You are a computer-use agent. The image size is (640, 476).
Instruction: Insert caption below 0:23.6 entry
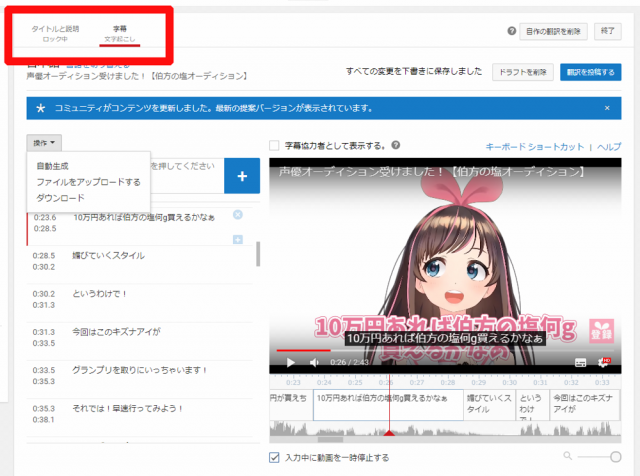coord(238,239)
